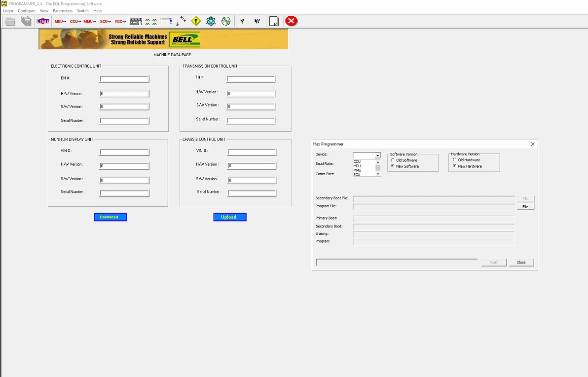Click the EN # input field
The image size is (588, 377).
124,79
